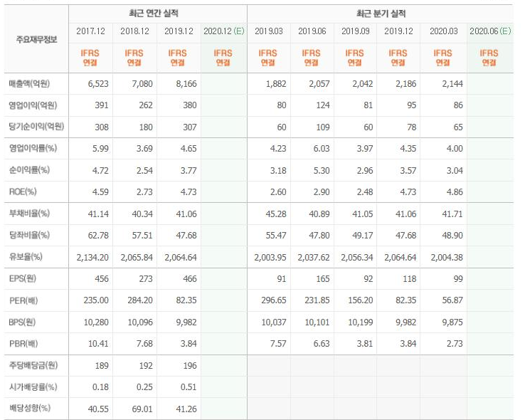This screenshot has width=525, height=420.
Task: Select the 영업이익률(%) row label
Action: tap(33, 148)
